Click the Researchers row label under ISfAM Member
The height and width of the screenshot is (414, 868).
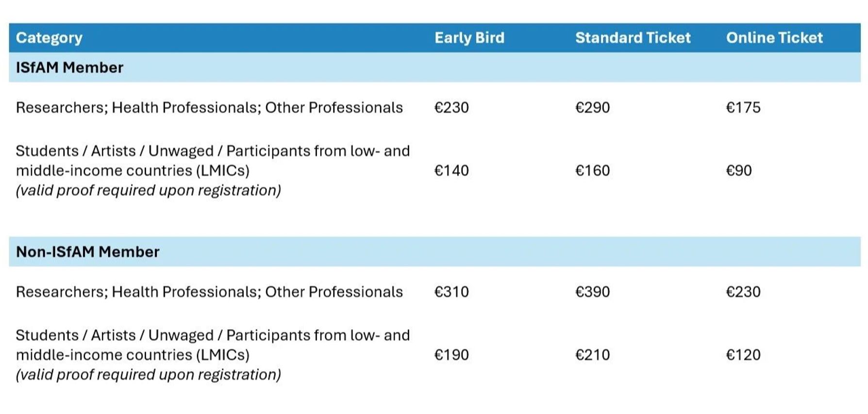209,107
